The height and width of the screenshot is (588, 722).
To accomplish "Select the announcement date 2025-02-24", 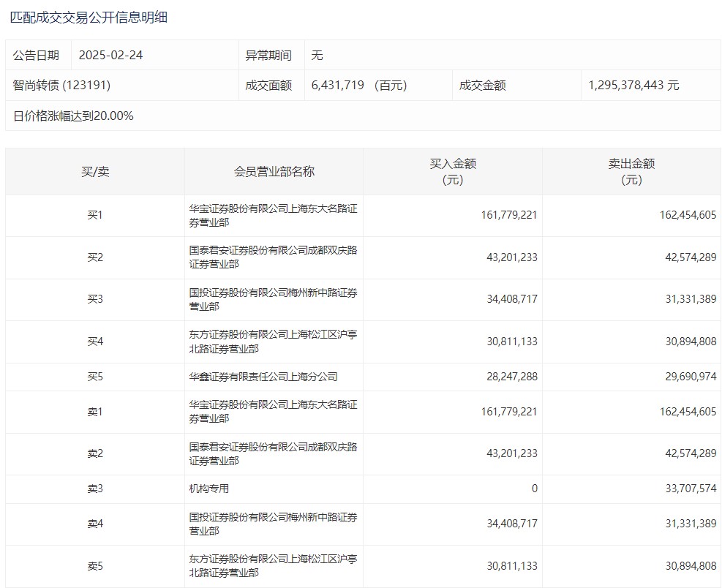I will tap(110, 56).
